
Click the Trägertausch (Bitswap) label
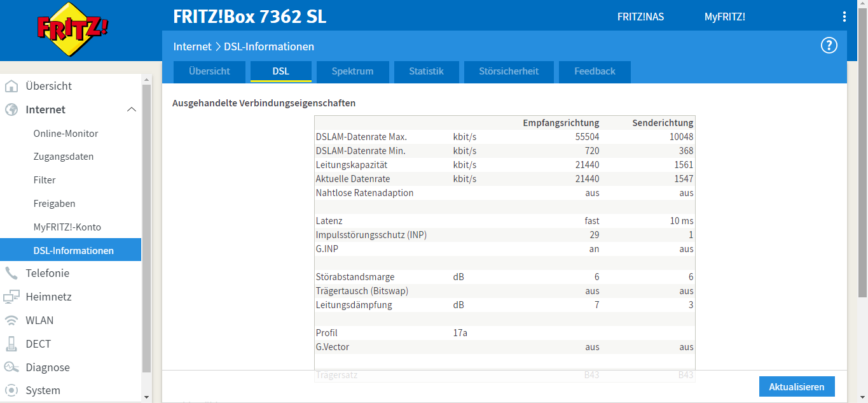point(362,291)
